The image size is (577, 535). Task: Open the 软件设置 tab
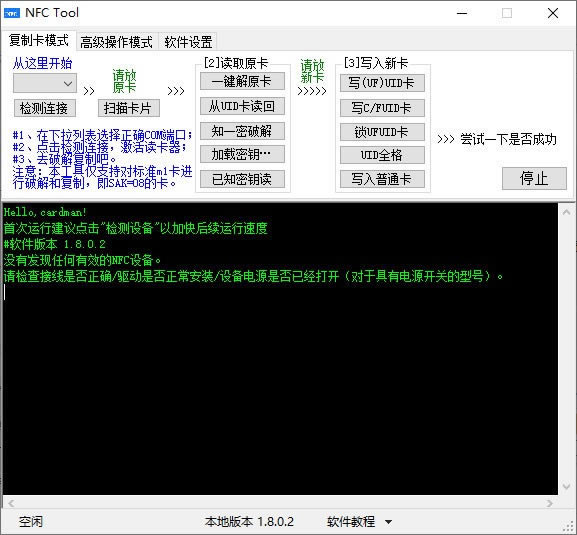pyautogui.click(x=188, y=42)
